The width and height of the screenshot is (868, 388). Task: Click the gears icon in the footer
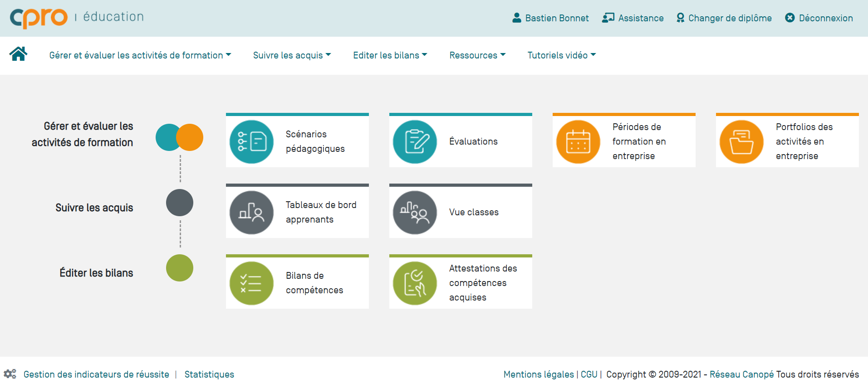coord(10,374)
